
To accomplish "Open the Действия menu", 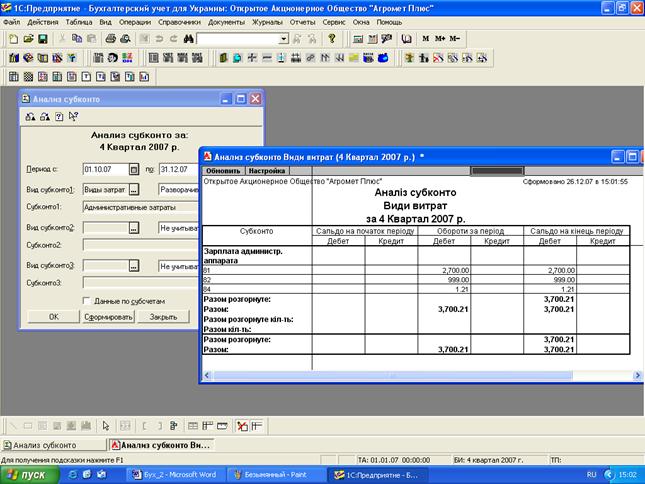I will coord(43,22).
